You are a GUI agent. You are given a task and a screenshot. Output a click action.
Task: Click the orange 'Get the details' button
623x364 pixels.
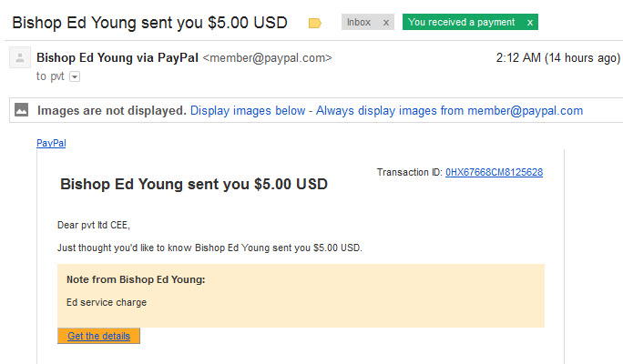(x=98, y=336)
